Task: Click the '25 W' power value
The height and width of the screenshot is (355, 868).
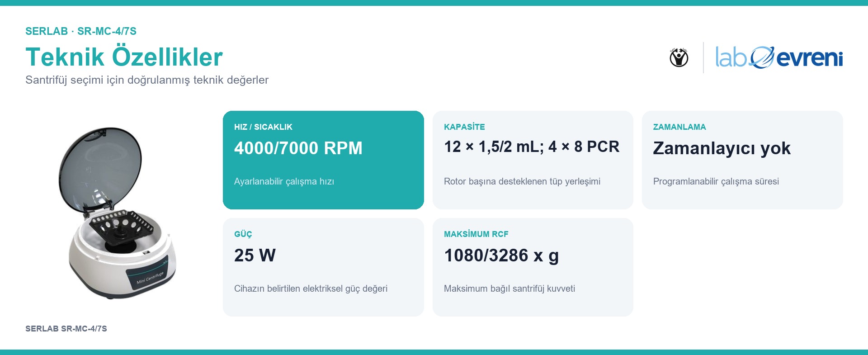Action: pyautogui.click(x=255, y=256)
